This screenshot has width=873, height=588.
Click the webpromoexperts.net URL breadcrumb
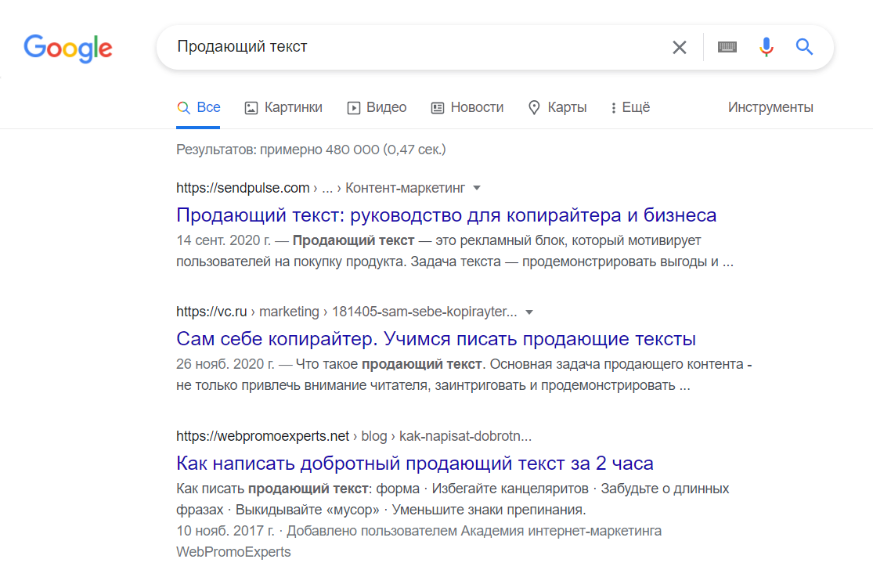262,436
